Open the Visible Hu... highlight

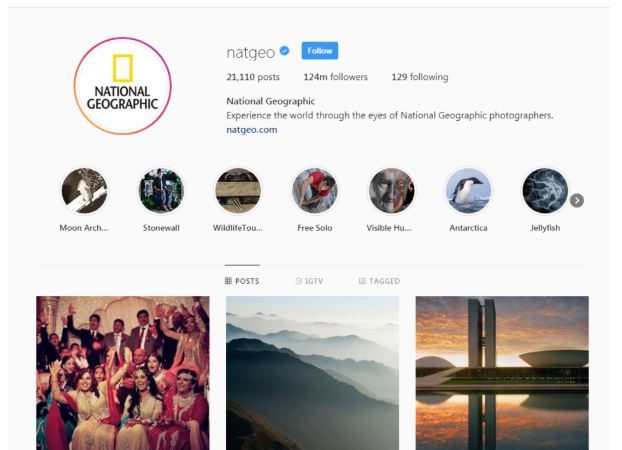pyautogui.click(x=392, y=191)
